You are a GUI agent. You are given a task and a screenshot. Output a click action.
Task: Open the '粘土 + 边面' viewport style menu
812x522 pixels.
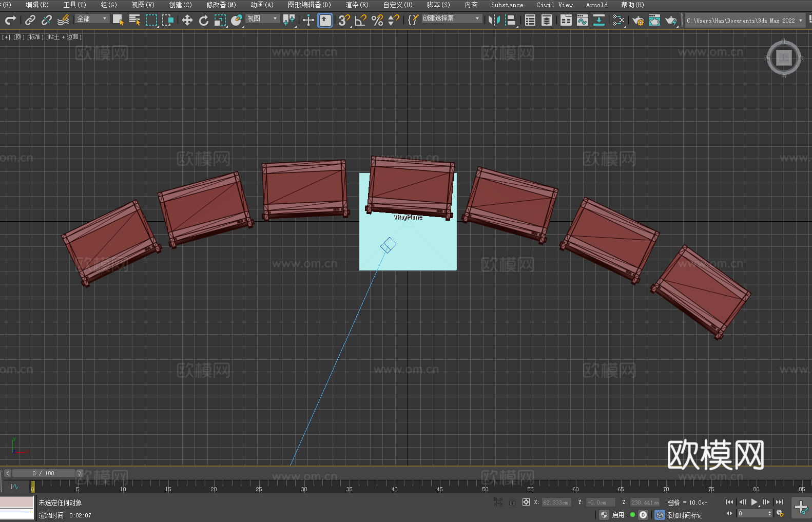click(64, 37)
